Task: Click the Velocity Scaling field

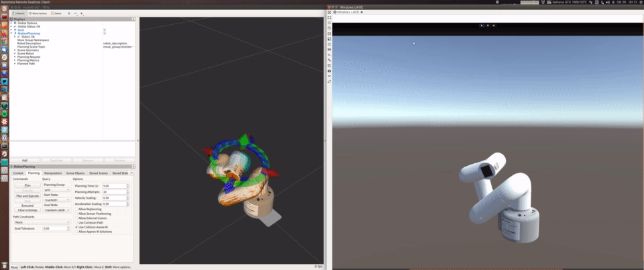Action: pos(114,197)
